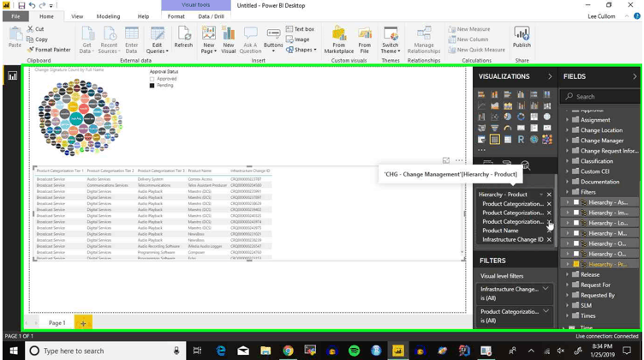Viewport: 644px width, 360px height.
Task: Open Manage Relationships
Action: pyautogui.click(x=424, y=39)
